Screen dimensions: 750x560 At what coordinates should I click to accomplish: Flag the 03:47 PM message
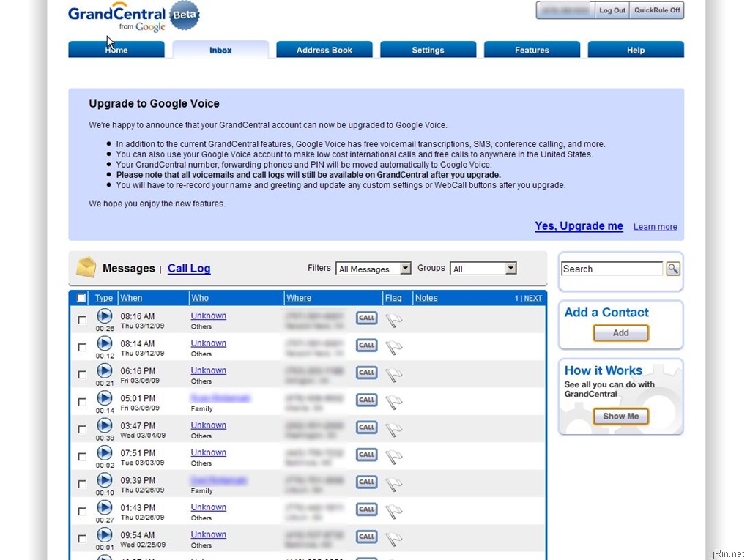tap(393, 429)
